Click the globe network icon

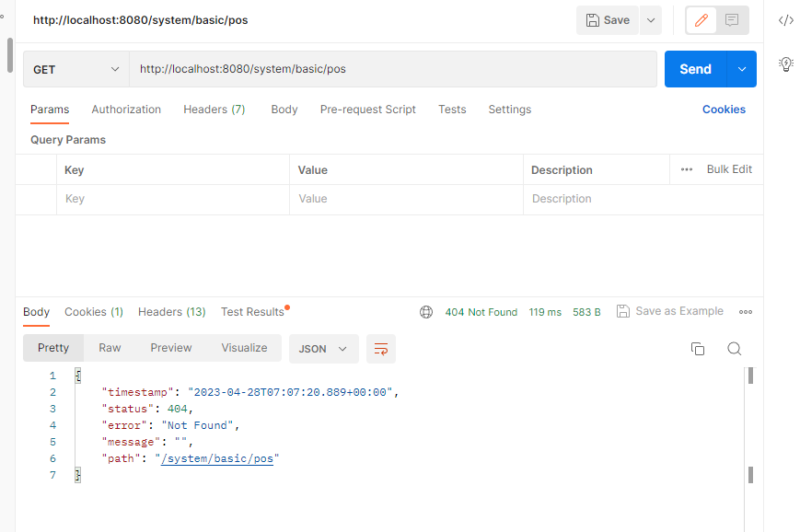point(426,312)
